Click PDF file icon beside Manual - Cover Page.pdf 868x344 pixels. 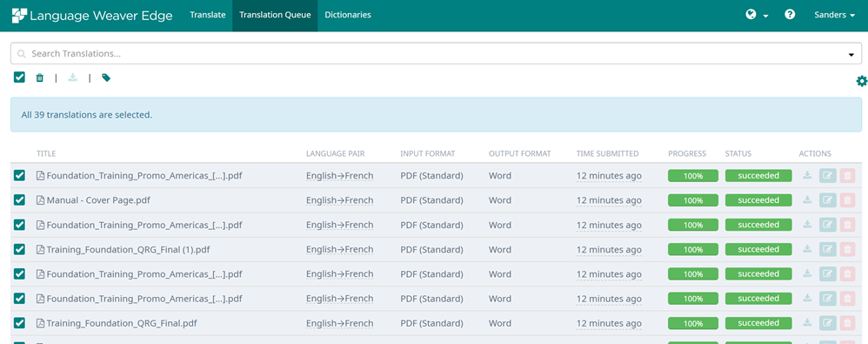pos(40,200)
